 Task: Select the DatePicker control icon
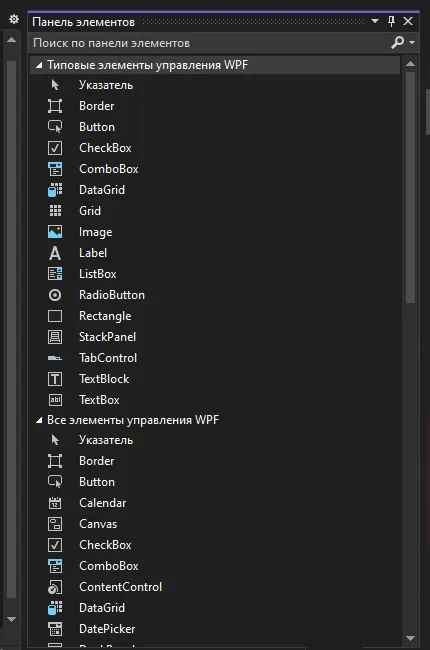click(x=55, y=629)
